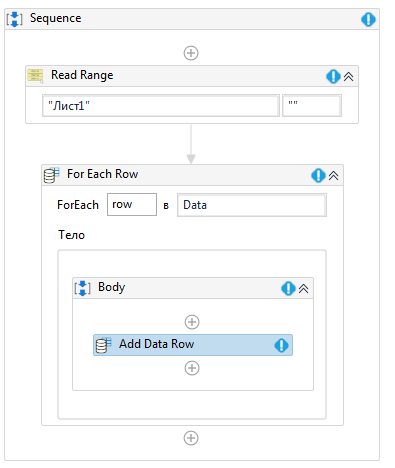Click the Add Data Row warning icon
Screen dimensions: 395x468
tap(281, 345)
